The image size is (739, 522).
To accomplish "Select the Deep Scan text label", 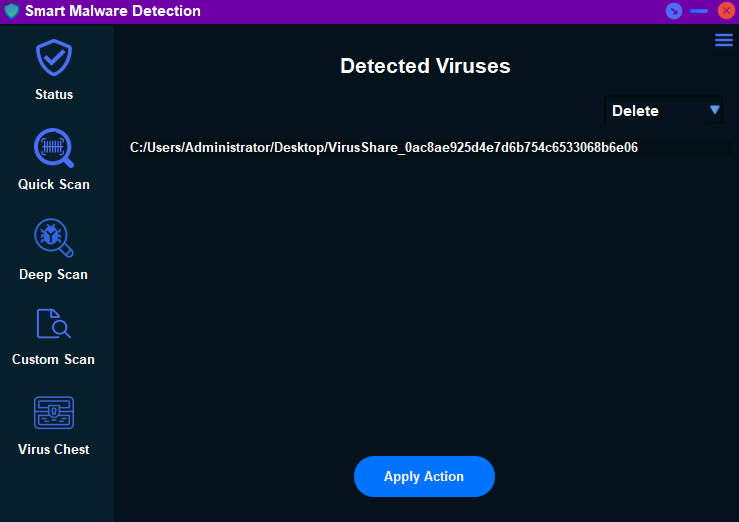I will click(x=54, y=275).
